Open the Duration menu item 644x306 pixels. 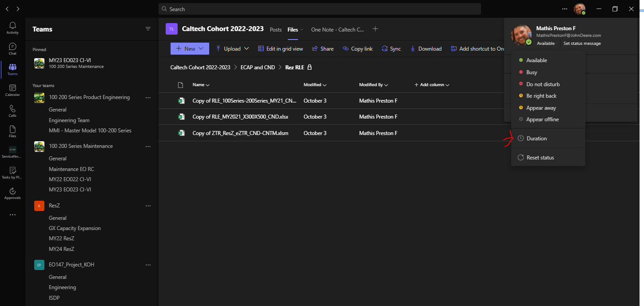point(548,139)
